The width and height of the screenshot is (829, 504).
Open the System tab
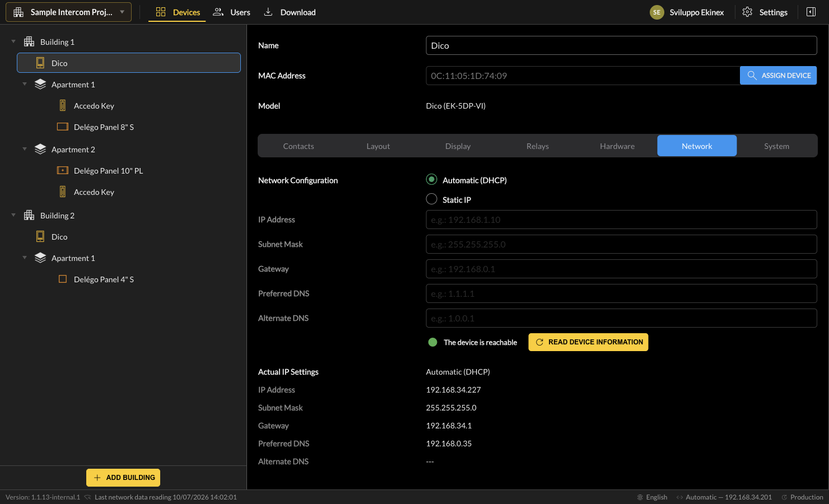(776, 146)
